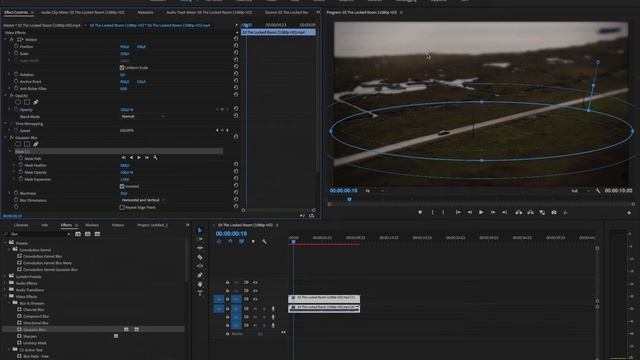Reset the Position parameter
The image size is (640, 360).
pyautogui.click(x=236, y=46)
